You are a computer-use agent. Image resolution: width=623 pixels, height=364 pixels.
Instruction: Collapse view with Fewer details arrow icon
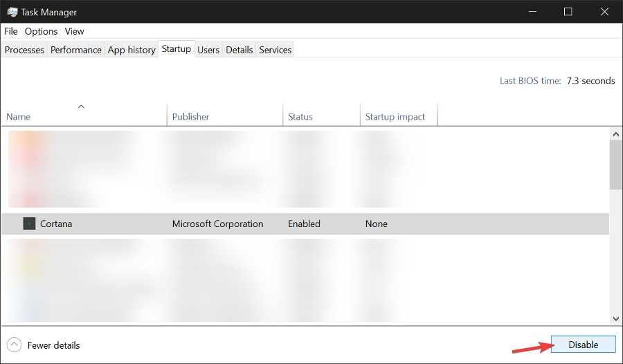click(15, 345)
